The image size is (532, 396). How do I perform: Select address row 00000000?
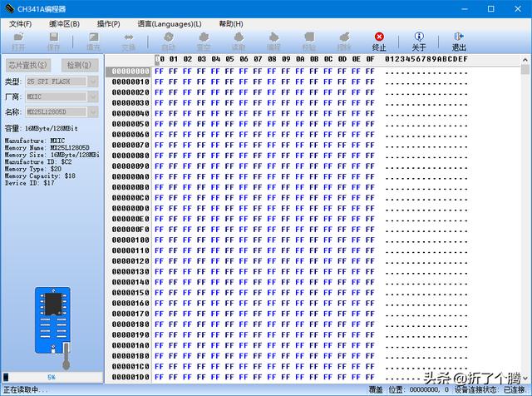(x=131, y=72)
